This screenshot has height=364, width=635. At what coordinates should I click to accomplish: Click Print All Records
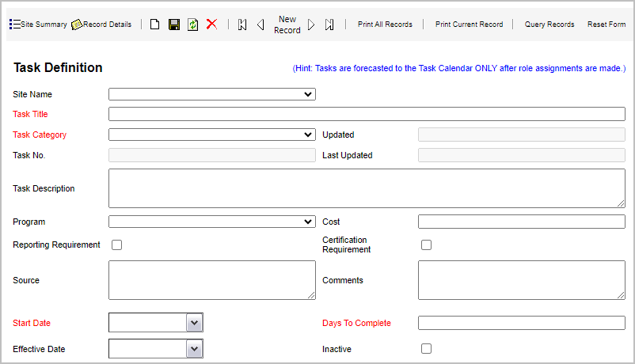click(x=385, y=25)
